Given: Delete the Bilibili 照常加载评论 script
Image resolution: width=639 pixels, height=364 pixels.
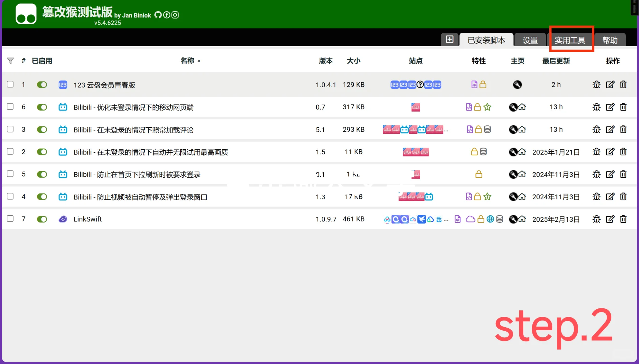Looking at the screenshot, I should pyautogui.click(x=623, y=129).
